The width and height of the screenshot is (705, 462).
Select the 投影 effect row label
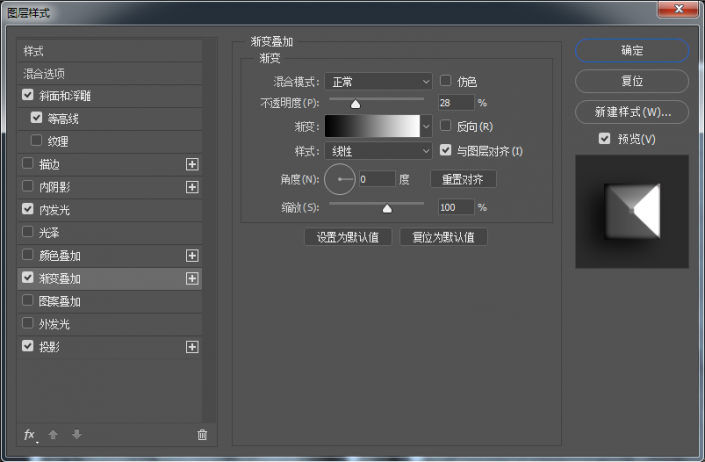point(49,347)
